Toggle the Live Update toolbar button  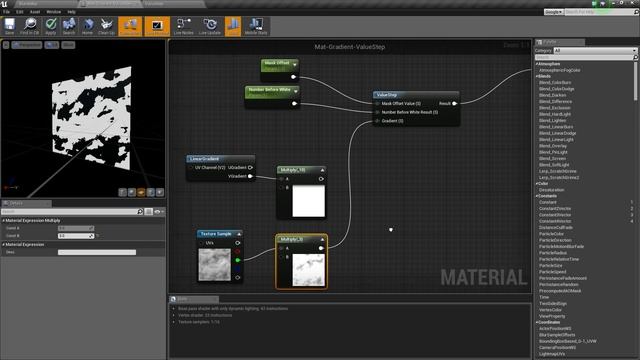click(210, 26)
